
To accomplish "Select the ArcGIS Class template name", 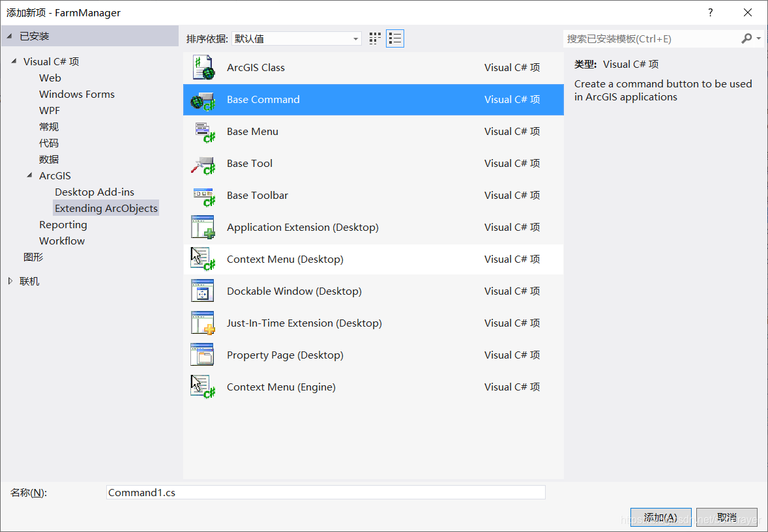I will (x=256, y=68).
